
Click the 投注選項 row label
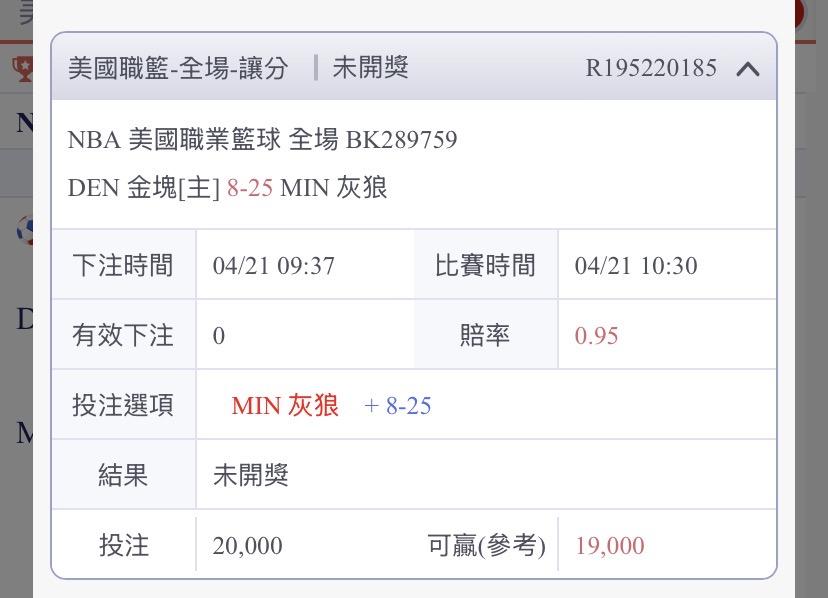pyautogui.click(x=123, y=406)
